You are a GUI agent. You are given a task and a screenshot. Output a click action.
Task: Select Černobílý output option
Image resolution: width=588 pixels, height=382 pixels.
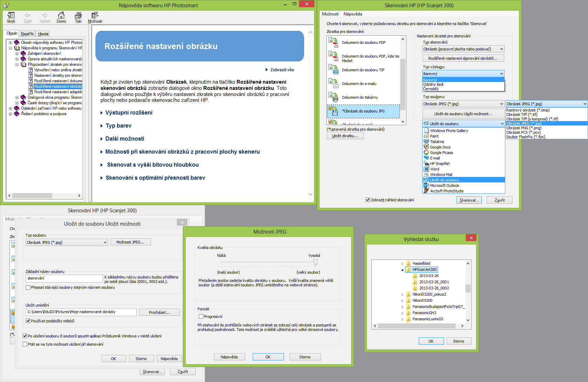(463, 89)
